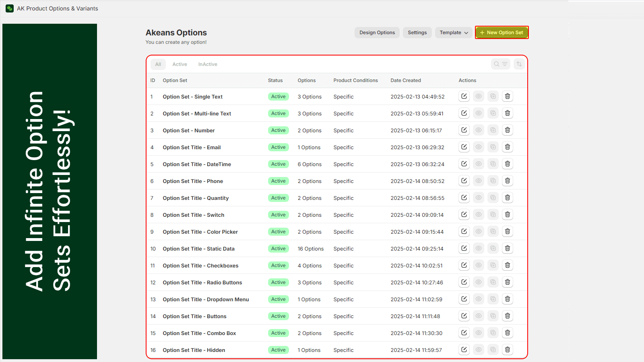The height and width of the screenshot is (362, 644).
Task: Edit the Option Set Title - DateTime
Action: (464, 164)
